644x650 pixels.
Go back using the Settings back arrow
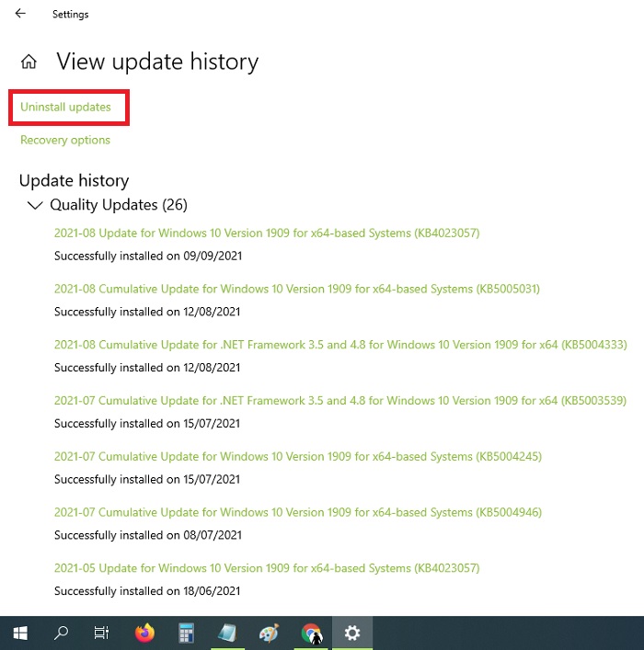20,14
